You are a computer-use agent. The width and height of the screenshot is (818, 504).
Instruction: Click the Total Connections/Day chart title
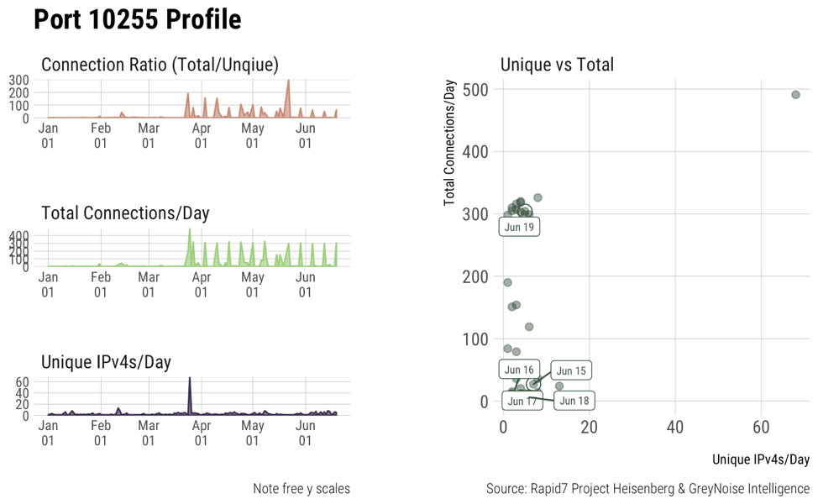(x=125, y=213)
